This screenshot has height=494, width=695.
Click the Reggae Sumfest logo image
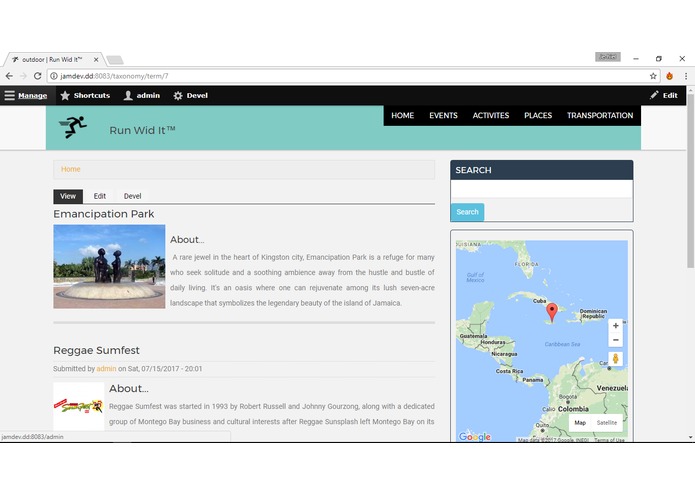[78, 406]
